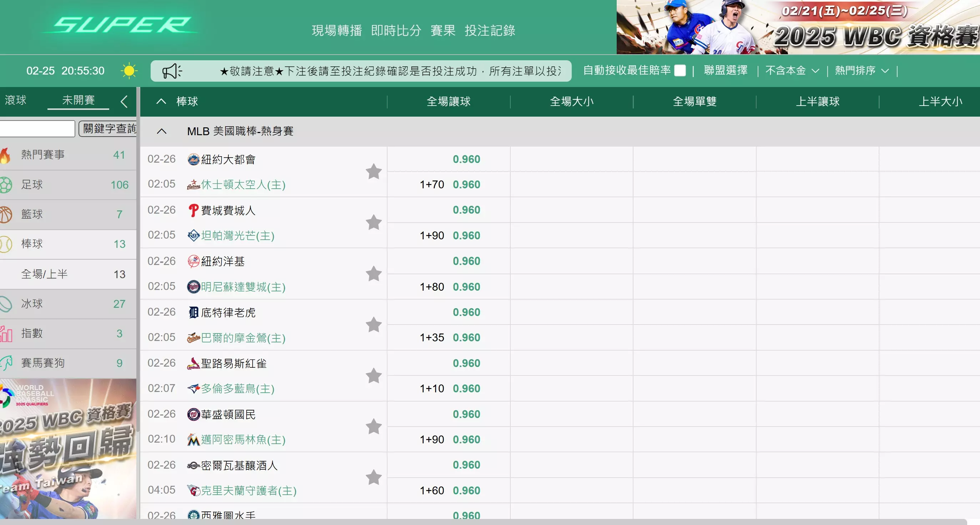Click the SUPER logo
The image size is (980, 525).
[x=121, y=25]
